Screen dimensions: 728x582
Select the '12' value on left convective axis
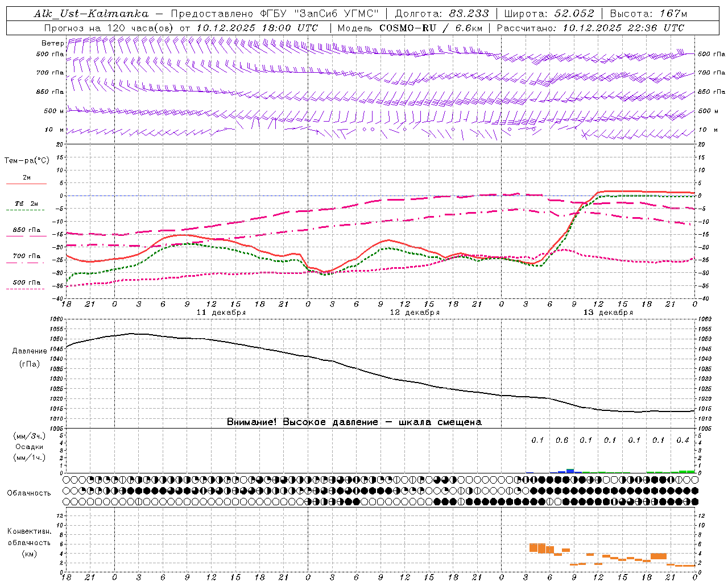[x=60, y=516]
